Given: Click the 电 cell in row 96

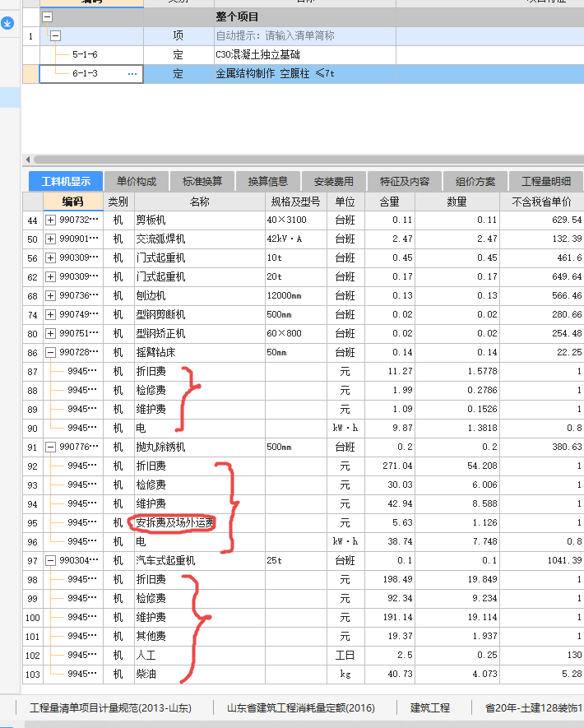Looking at the screenshot, I should 200,541.
